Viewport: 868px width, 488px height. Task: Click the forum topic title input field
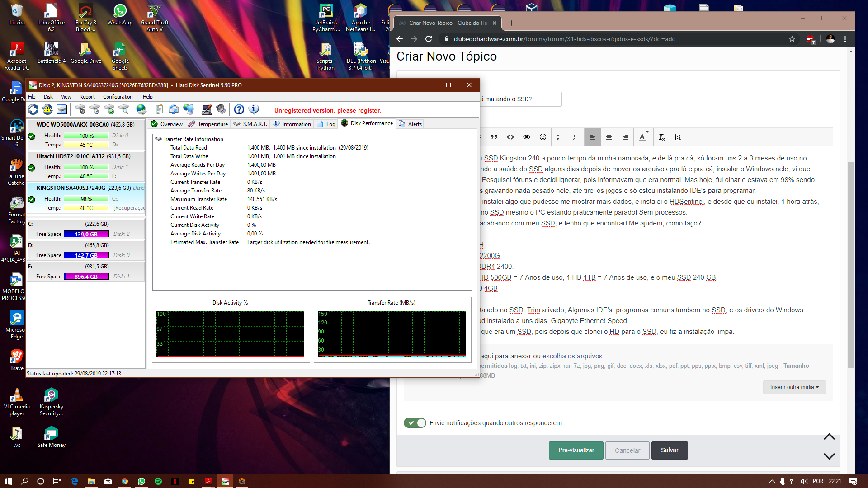[x=520, y=99]
